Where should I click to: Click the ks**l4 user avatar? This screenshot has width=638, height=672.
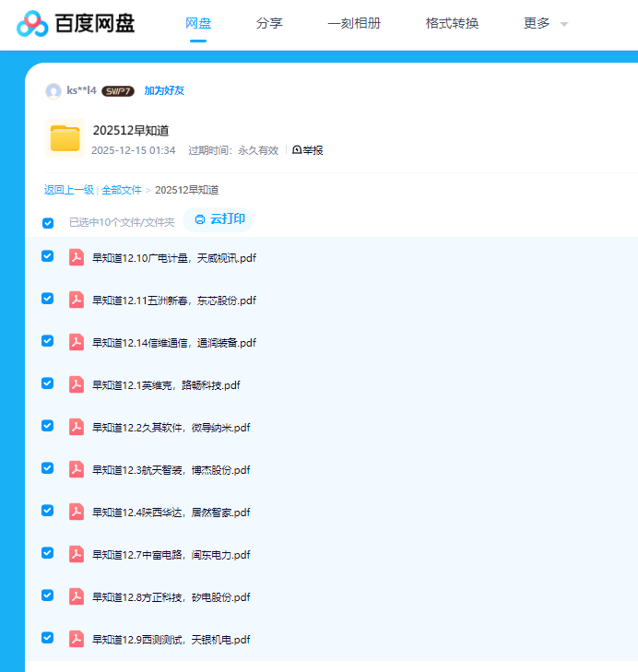(53, 91)
